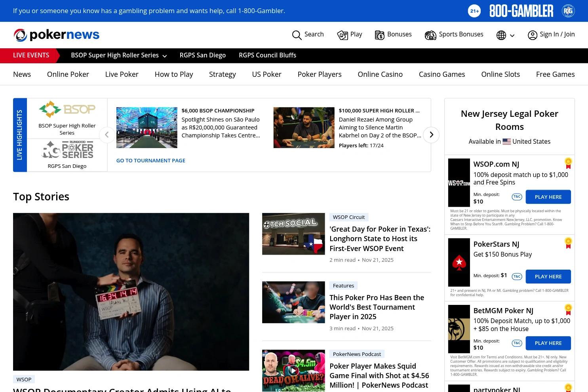Click the 21+ badge icon
588x392 pixels.
[474, 11]
